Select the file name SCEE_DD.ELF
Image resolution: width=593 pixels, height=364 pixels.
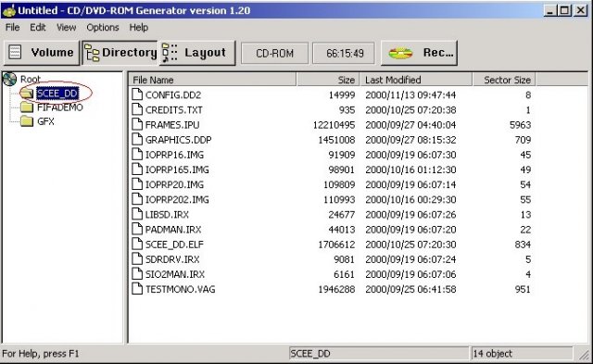175,245
